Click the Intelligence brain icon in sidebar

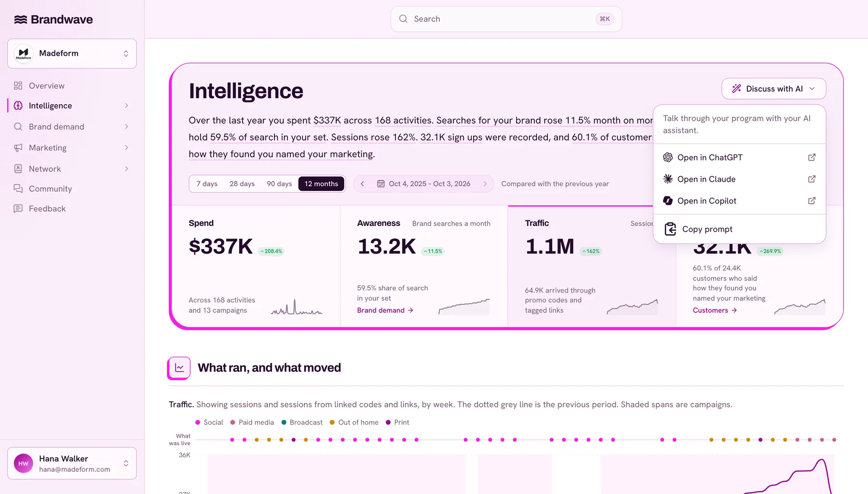coord(18,106)
